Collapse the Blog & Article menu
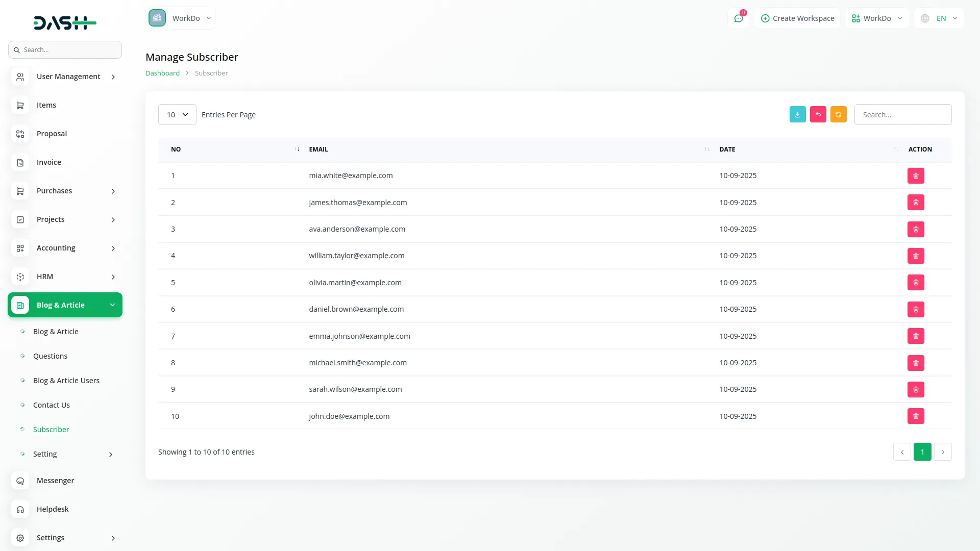This screenshot has width=980, height=551. [x=65, y=305]
